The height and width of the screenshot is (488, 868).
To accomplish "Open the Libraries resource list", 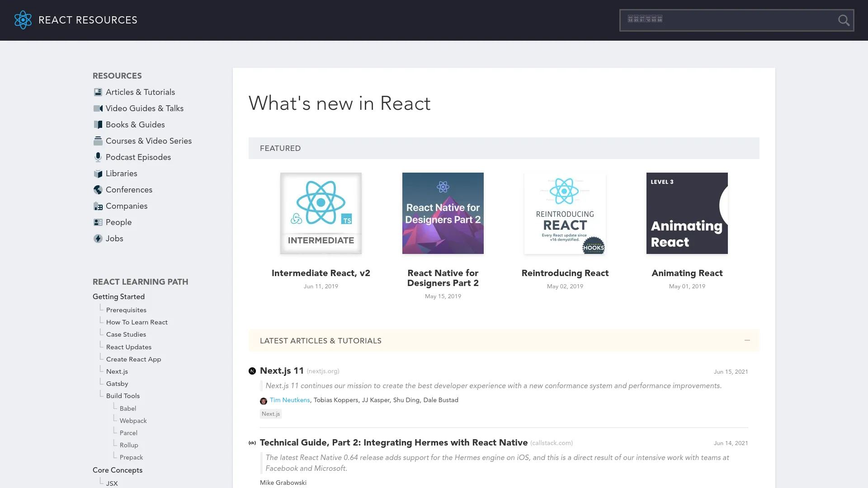I will [121, 174].
